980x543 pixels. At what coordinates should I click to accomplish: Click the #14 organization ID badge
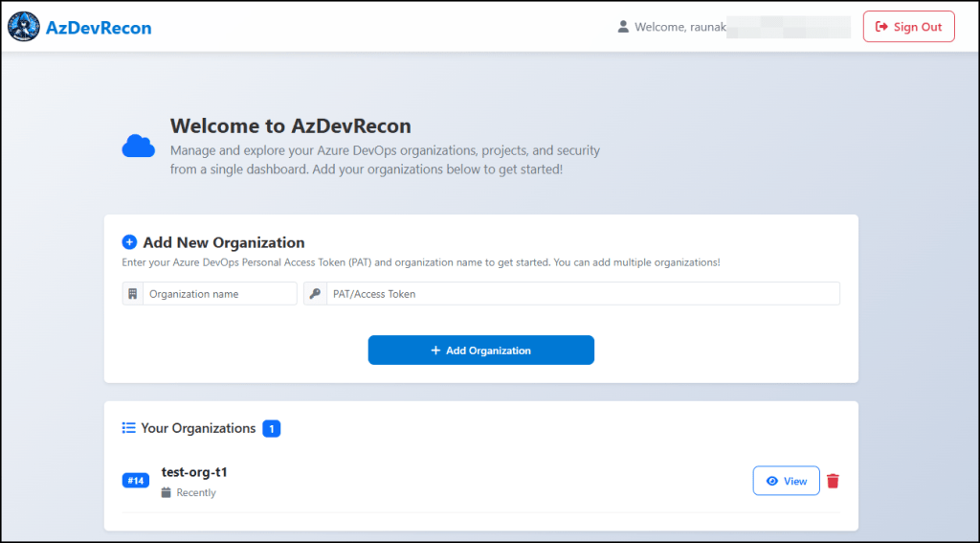136,481
